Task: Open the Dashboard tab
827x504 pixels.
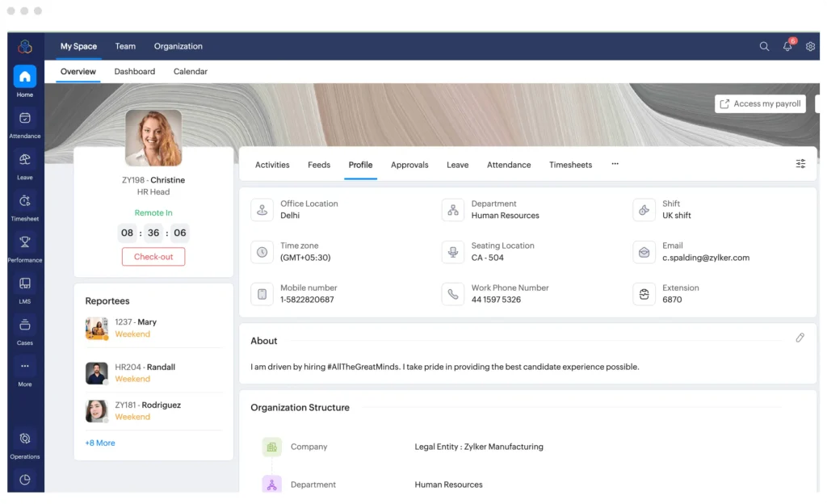Action: tap(135, 71)
